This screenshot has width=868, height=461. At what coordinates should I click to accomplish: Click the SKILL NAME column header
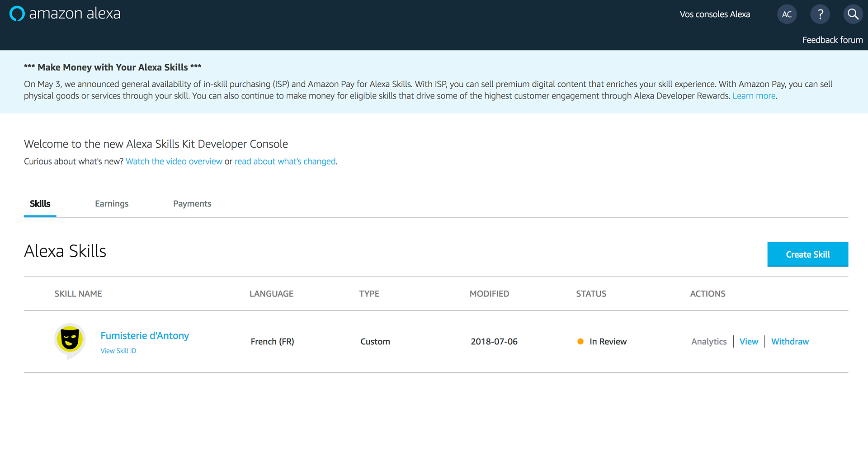(78, 294)
